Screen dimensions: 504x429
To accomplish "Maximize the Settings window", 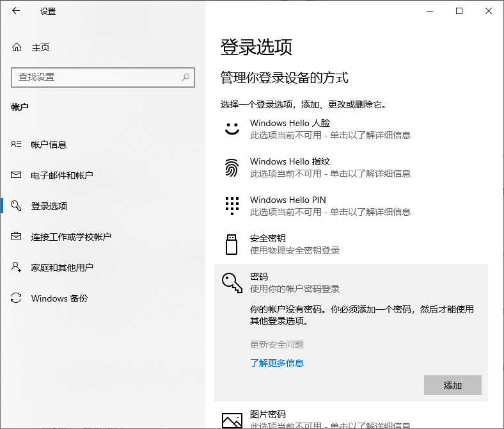I will (459, 11).
